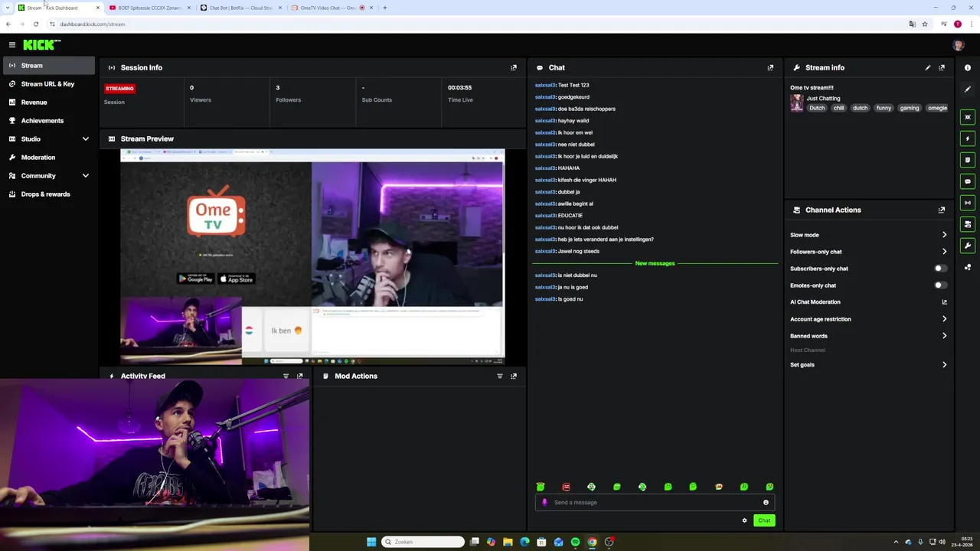Insert the first green emote in emote row
The width and height of the screenshot is (980, 551).
click(541, 487)
